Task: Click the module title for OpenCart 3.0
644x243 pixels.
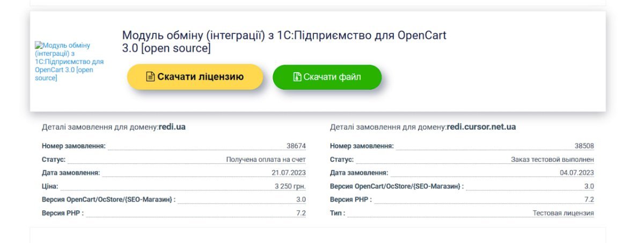Action: [284, 42]
